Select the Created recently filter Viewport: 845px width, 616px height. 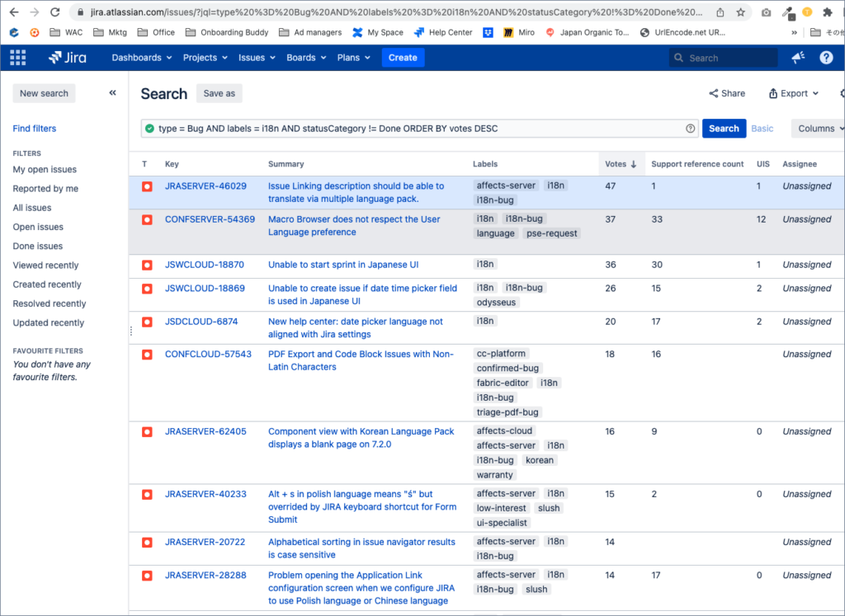tap(47, 284)
